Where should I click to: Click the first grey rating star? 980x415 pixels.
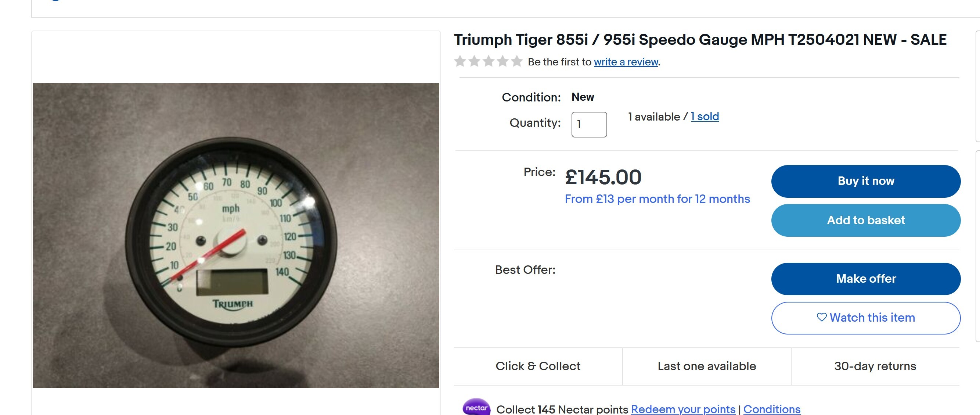[460, 61]
